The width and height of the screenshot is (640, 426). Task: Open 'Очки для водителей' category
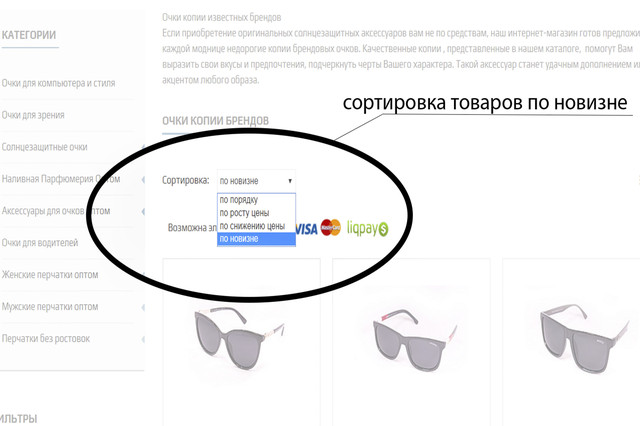pyautogui.click(x=40, y=243)
